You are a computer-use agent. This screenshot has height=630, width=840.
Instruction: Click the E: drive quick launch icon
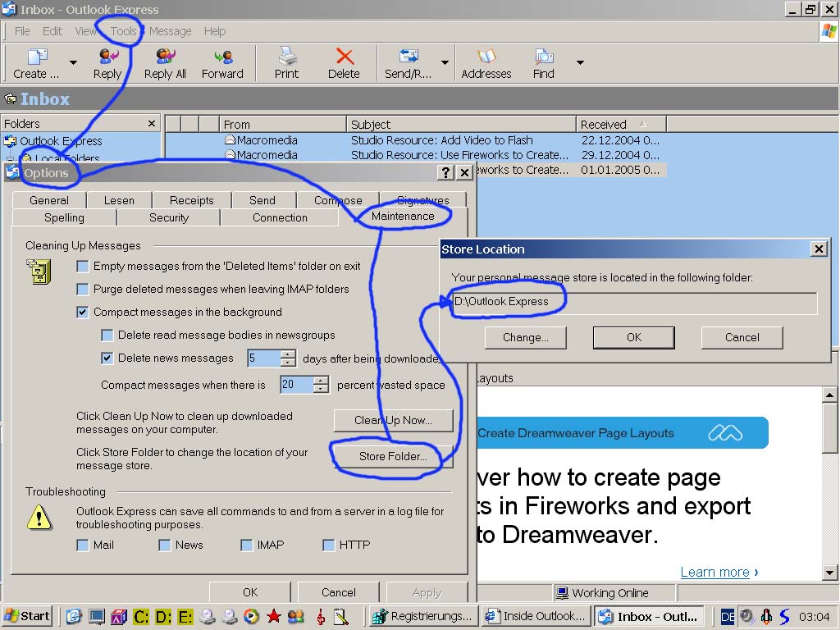coord(185,617)
